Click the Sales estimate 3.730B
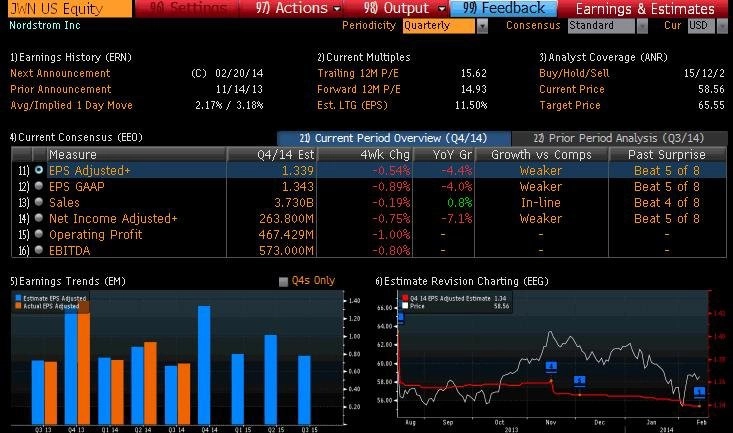The height and width of the screenshot is (433, 733). pyautogui.click(x=294, y=202)
